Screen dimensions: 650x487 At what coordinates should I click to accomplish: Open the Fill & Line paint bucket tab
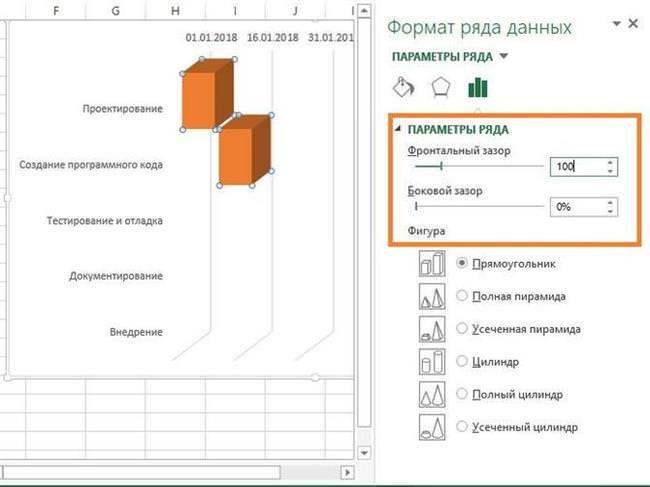pos(403,87)
